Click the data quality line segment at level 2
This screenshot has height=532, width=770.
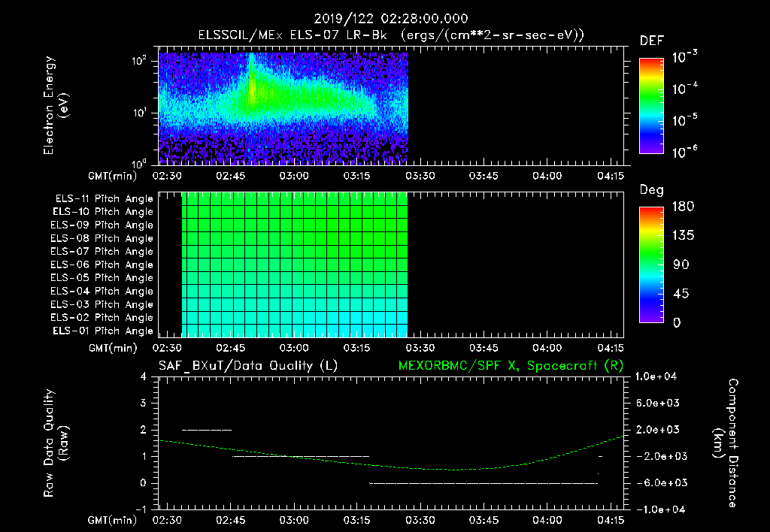click(207, 430)
